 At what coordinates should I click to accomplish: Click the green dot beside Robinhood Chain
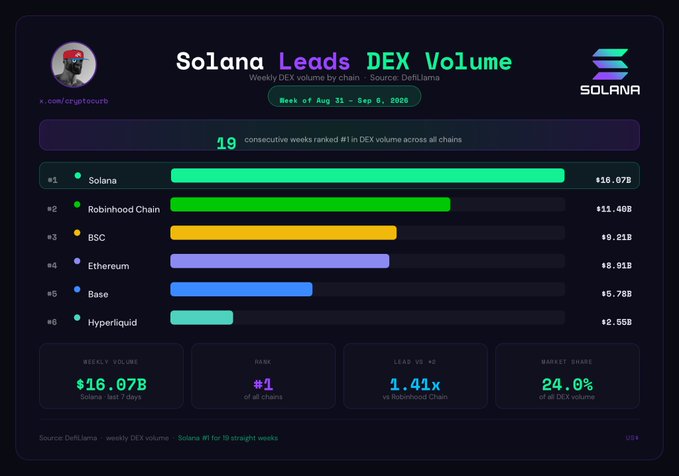[x=77, y=204]
